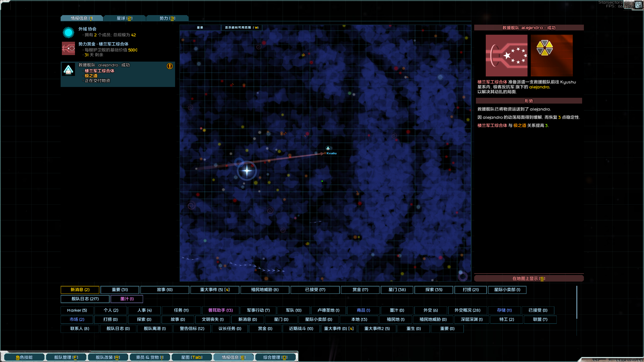The height and width of the screenshot is (362, 644).
Task: Click the 外域协会 cyan sun icon
Action: click(x=68, y=32)
